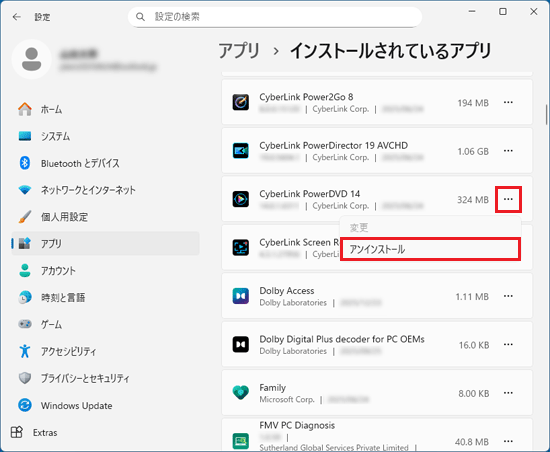The height and width of the screenshot is (452, 550).
Task: Select the アプリ icon in sidebar
Action: (25, 243)
